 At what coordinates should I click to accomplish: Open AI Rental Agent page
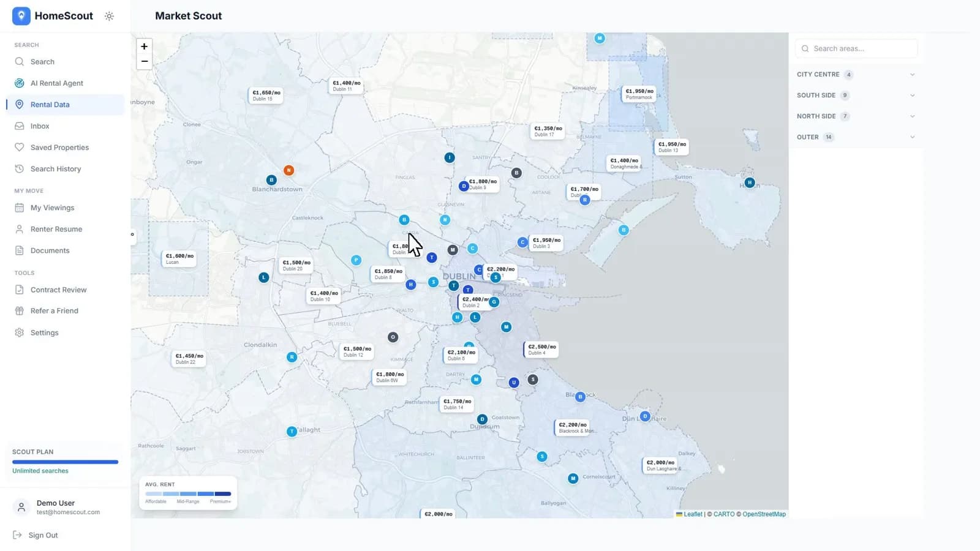64,83
